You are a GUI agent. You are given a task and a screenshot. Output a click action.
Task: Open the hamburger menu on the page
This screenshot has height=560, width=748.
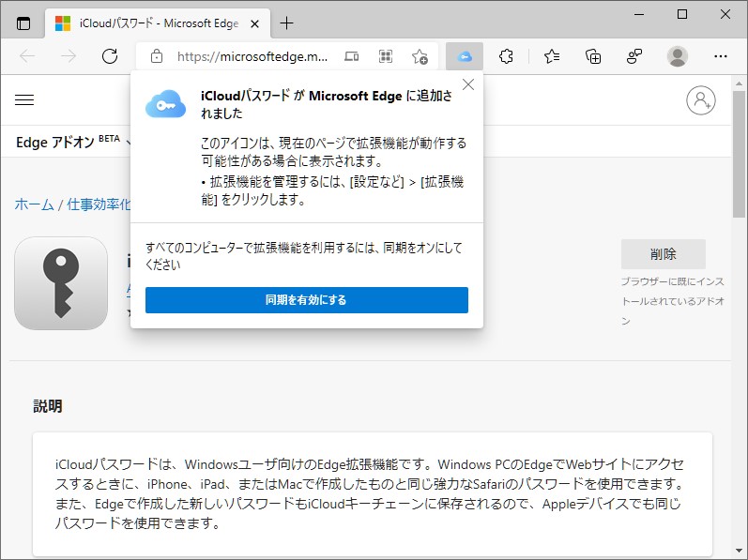click(24, 99)
